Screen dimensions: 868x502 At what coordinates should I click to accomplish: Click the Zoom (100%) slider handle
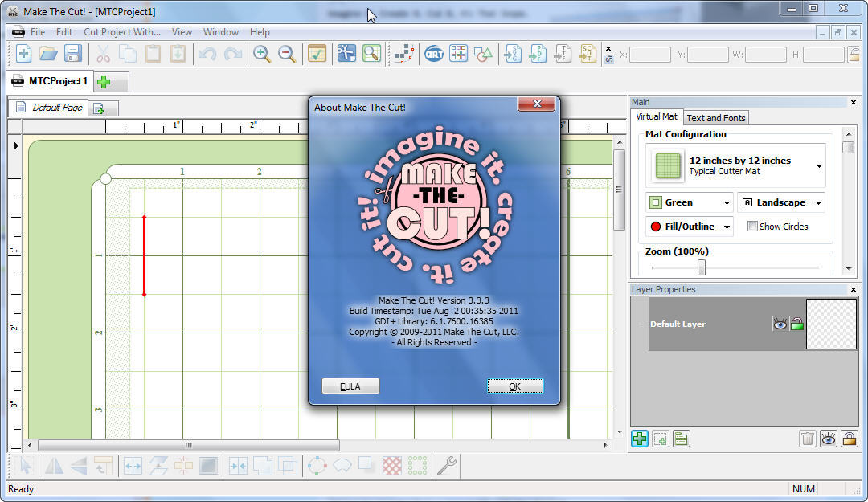[702, 267]
